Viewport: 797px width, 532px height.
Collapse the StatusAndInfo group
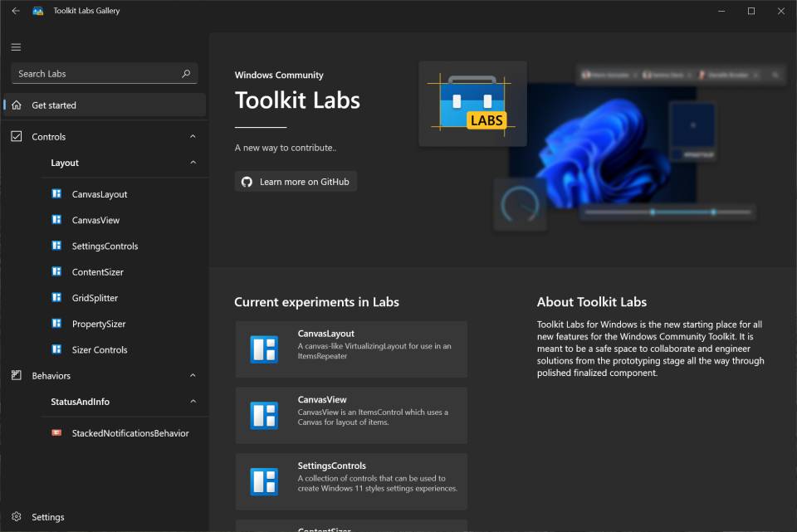[x=193, y=402]
